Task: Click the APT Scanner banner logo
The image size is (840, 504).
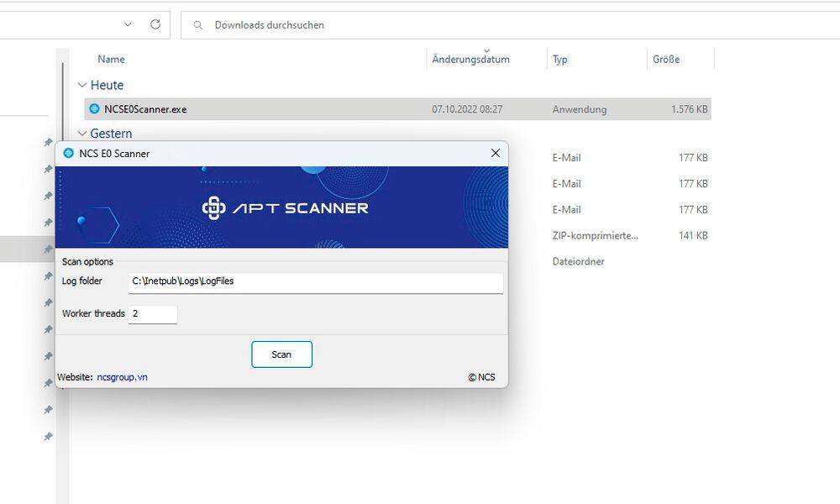Action: [x=285, y=207]
